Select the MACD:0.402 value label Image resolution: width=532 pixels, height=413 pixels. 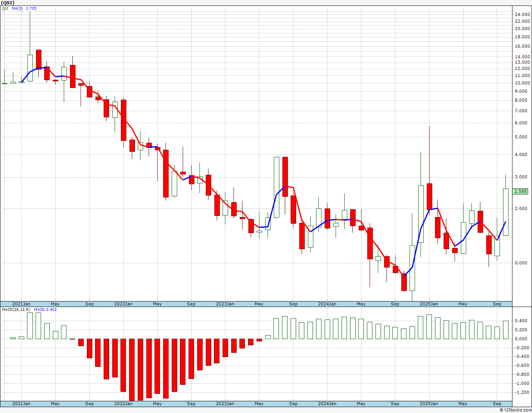[x=45, y=310]
